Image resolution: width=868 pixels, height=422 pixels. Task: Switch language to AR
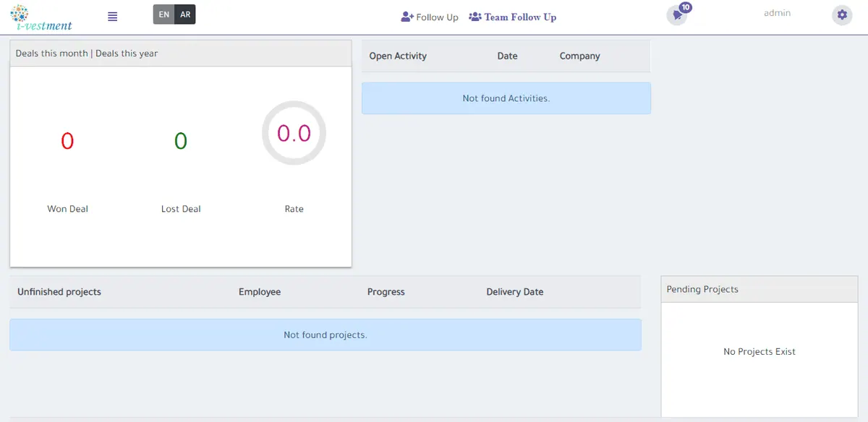(185, 14)
